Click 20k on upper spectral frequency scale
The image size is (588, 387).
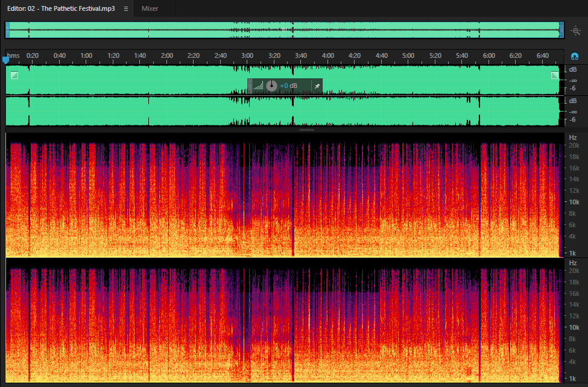(x=574, y=145)
